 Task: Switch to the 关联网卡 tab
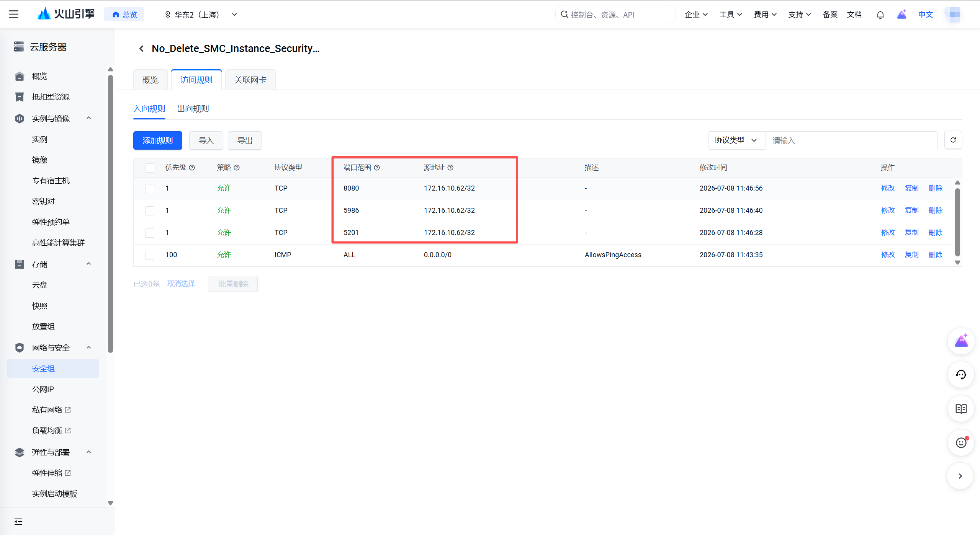[x=250, y=80]
